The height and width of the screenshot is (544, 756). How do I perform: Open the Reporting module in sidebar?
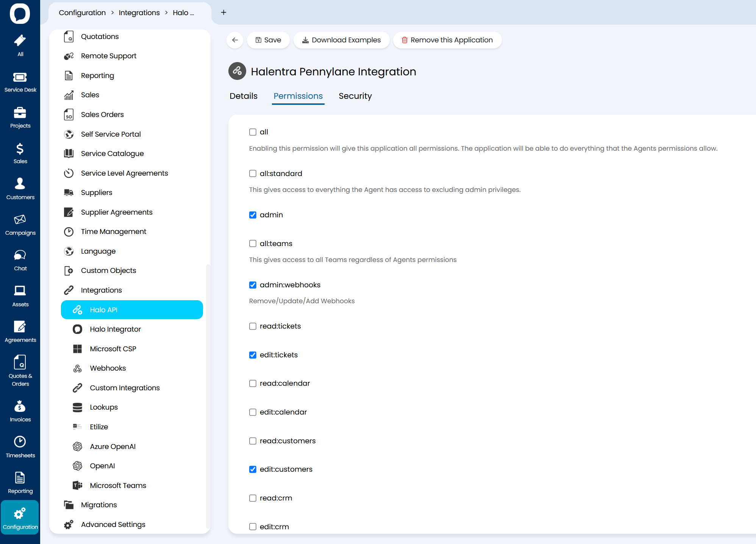(x=20, y=483)
